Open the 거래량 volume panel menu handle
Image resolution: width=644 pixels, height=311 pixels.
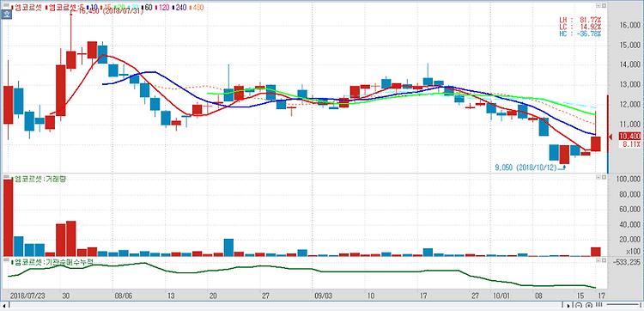tap(6, 178)
